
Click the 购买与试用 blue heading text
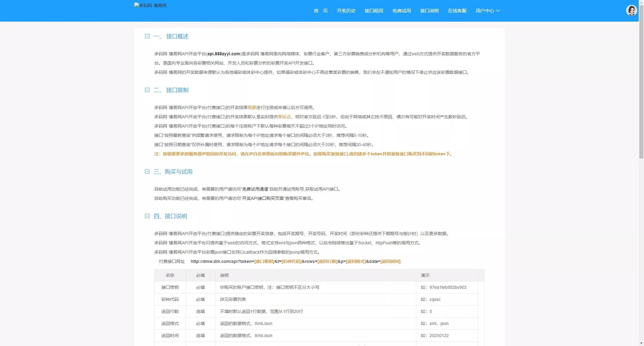[x=179, y=171]
